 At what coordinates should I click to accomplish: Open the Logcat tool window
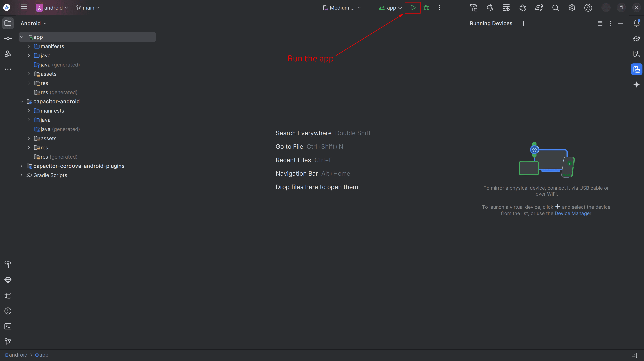click(8, 296)
